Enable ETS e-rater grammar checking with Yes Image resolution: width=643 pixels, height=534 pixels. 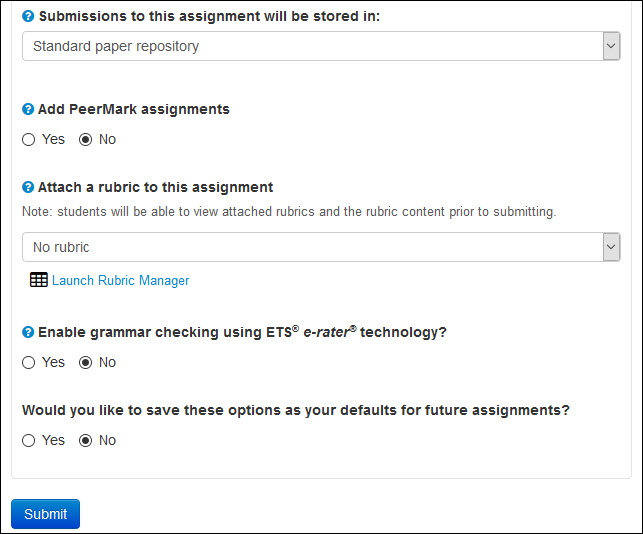(29, 362)
